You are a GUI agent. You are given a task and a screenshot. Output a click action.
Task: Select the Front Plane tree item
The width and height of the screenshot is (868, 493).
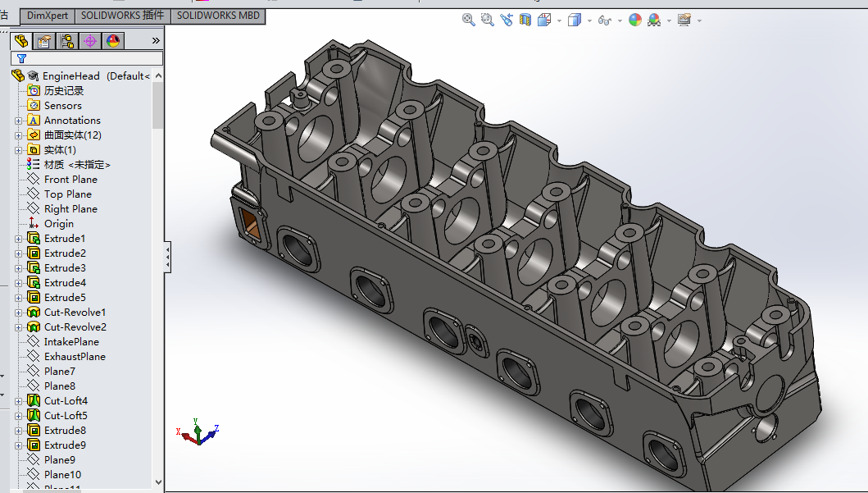(70, 180)
